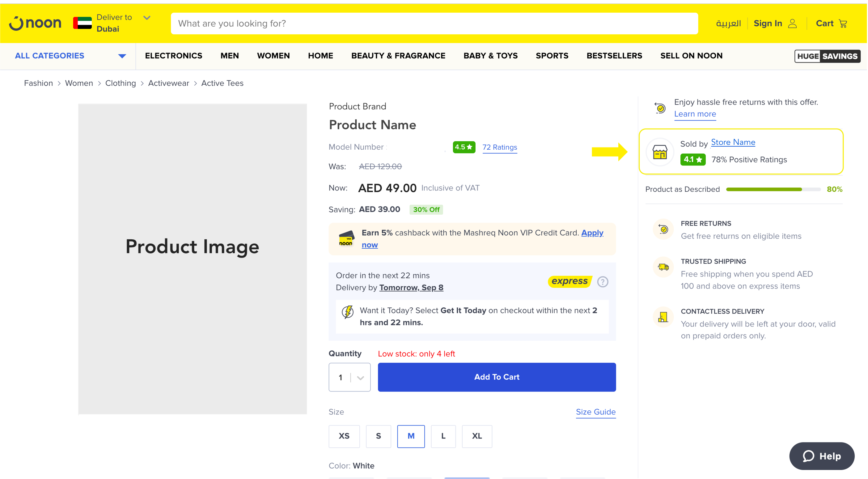Click the express info question mark icon
The width and height of the screenshot is (868, 479).
coord(603,281)
